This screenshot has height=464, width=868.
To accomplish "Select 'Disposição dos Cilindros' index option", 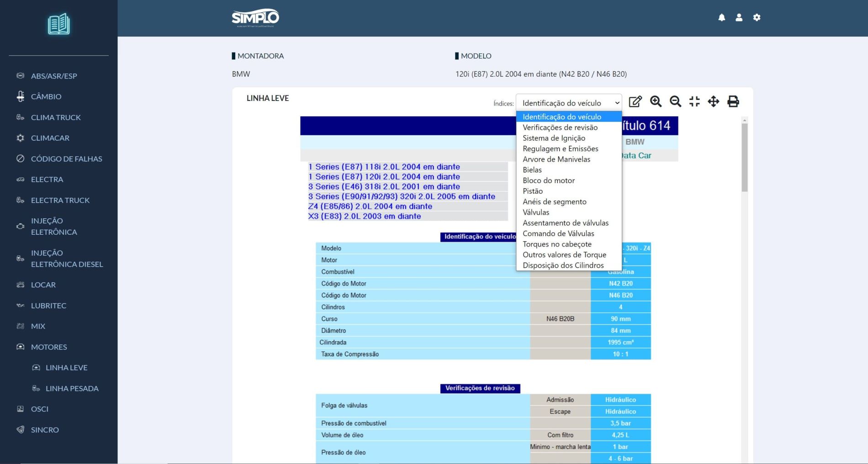I will pos(563,265).
